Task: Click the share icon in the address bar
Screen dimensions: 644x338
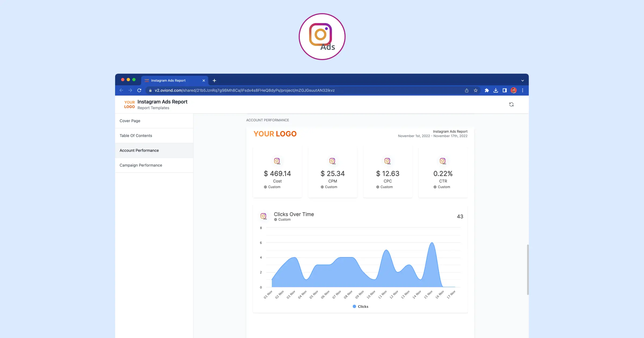Action: point(467,90)
